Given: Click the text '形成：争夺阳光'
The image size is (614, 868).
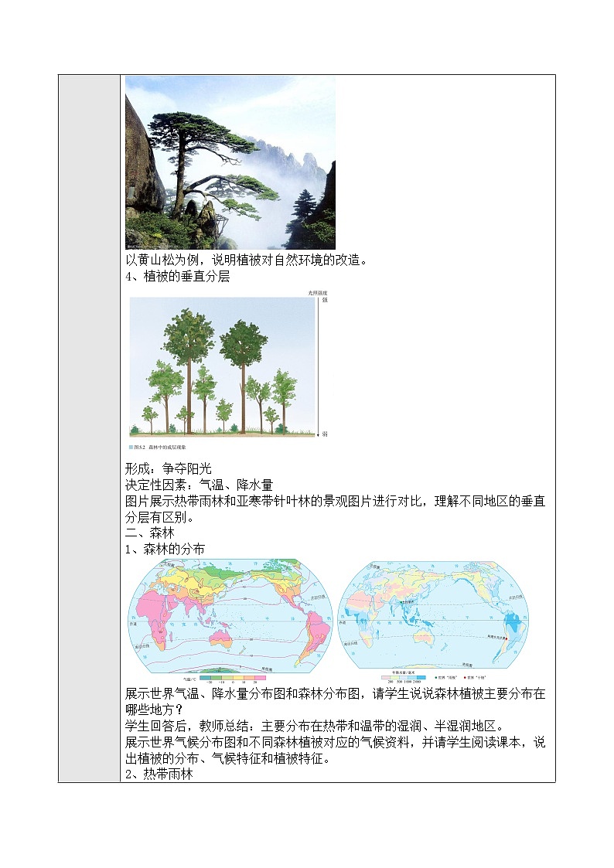Looking at the screenshot, I should point(169,469).
